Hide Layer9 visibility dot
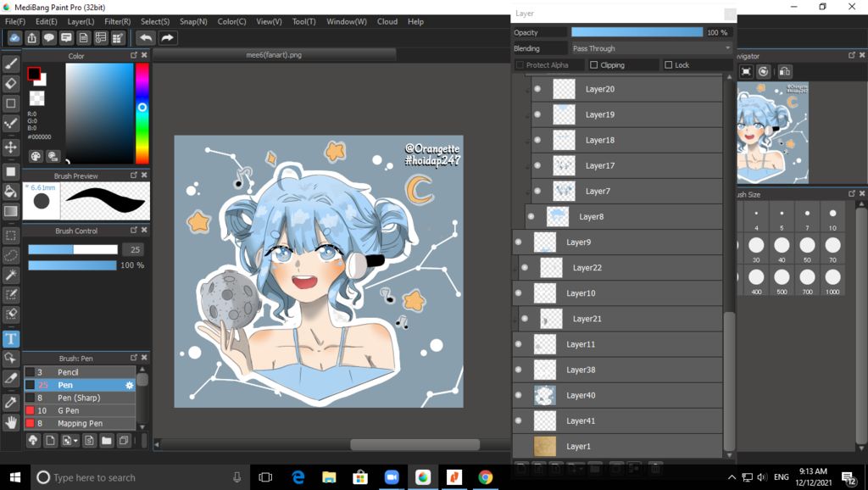Screen dimensions: 868x490 click(519, 242)
